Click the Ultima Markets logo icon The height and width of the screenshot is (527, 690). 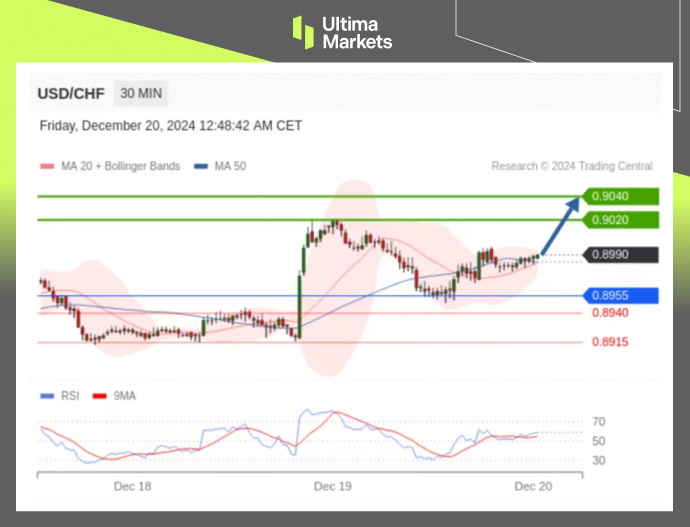click(303, 32)
